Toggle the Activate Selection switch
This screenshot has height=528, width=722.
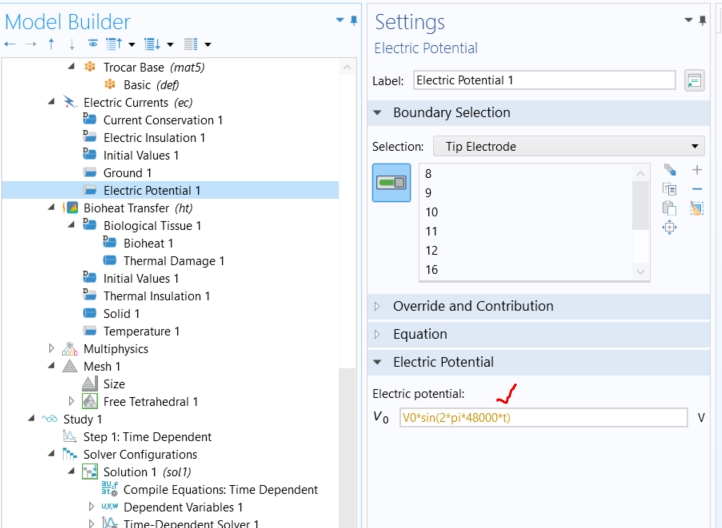point(391,183)
